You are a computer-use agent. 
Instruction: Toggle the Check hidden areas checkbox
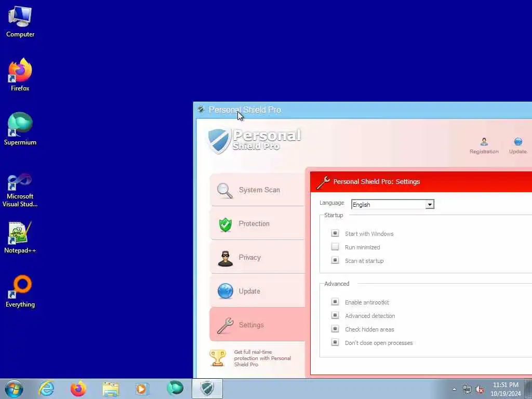pyautogui.click(x=335, y=329)
